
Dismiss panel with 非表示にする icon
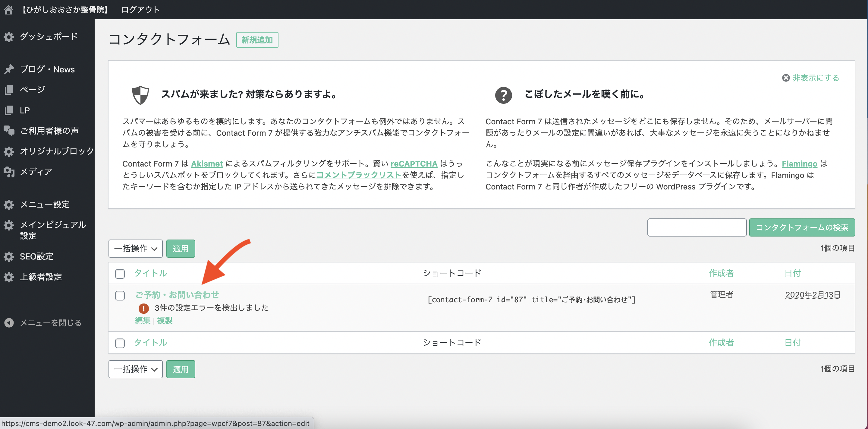[x=785, y=78]
